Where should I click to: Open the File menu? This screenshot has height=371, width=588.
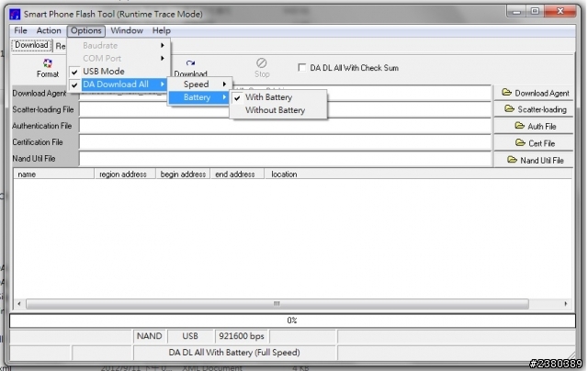pyautogui.click(x=20, y=30)
